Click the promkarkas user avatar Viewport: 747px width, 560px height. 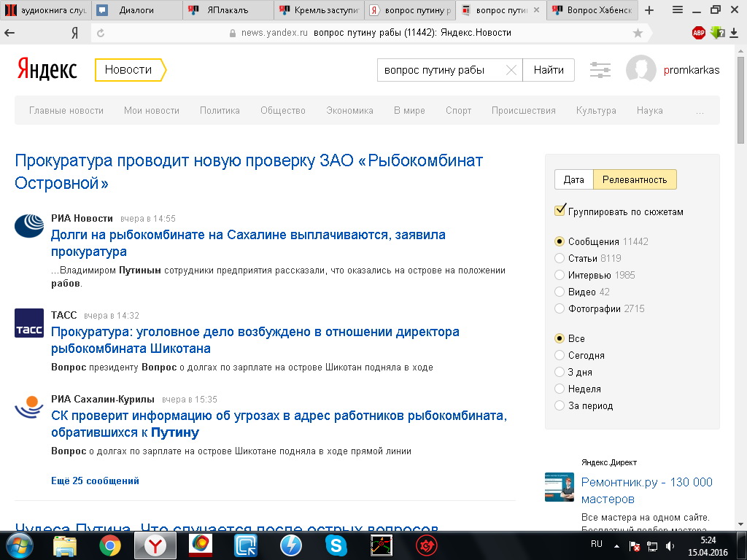[640, 70]
